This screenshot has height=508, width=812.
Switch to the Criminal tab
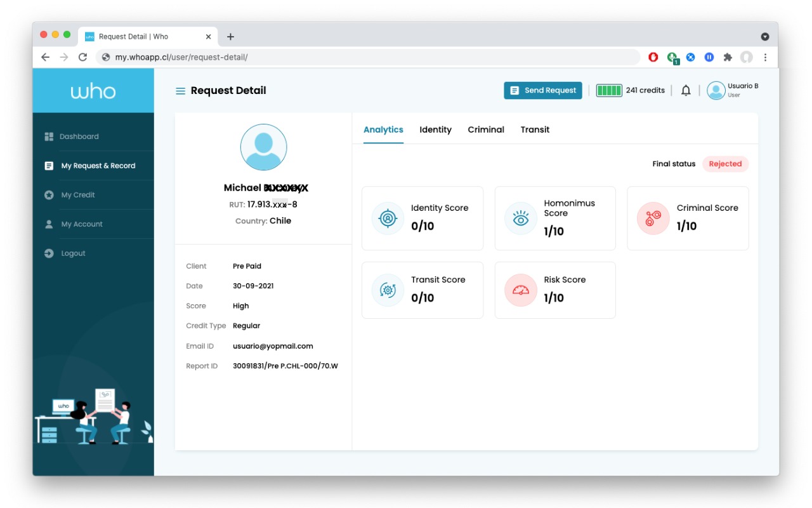point(486,130)
